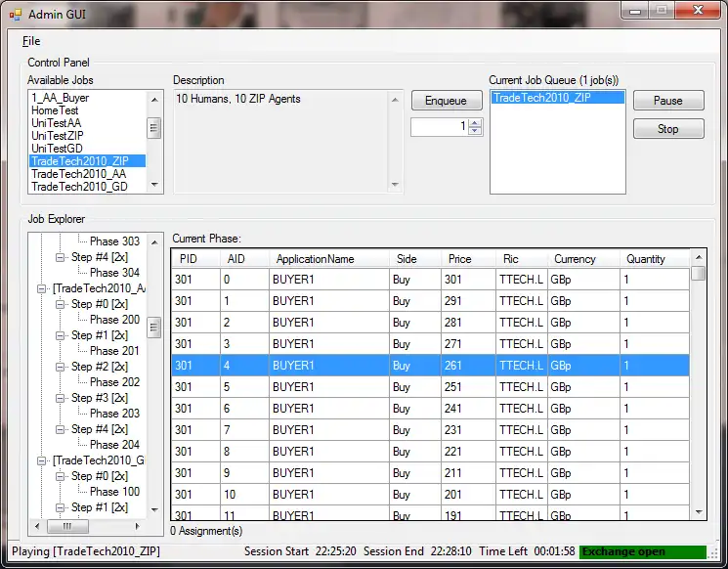This screenshot has width=728, height=569.
Task: Click the Enqueue button
Action: click(x=447, y=101)
